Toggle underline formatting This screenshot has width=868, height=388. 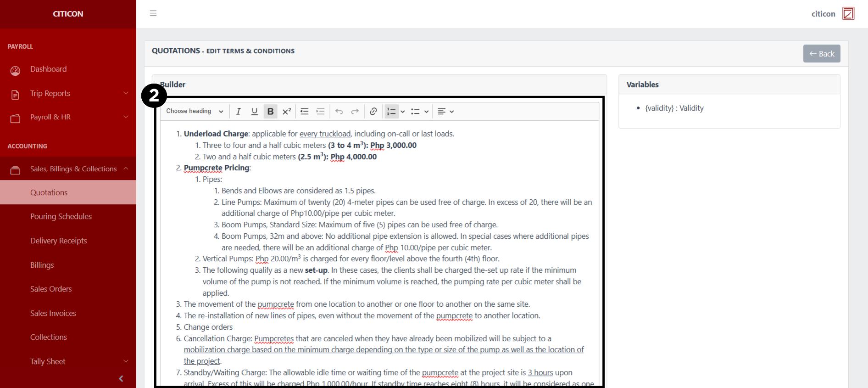(254, 112)
